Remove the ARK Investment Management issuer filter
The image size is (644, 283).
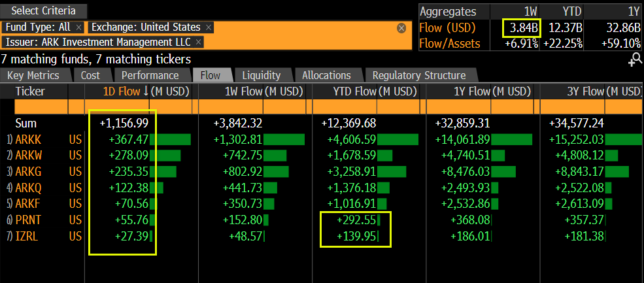[199, 42]
